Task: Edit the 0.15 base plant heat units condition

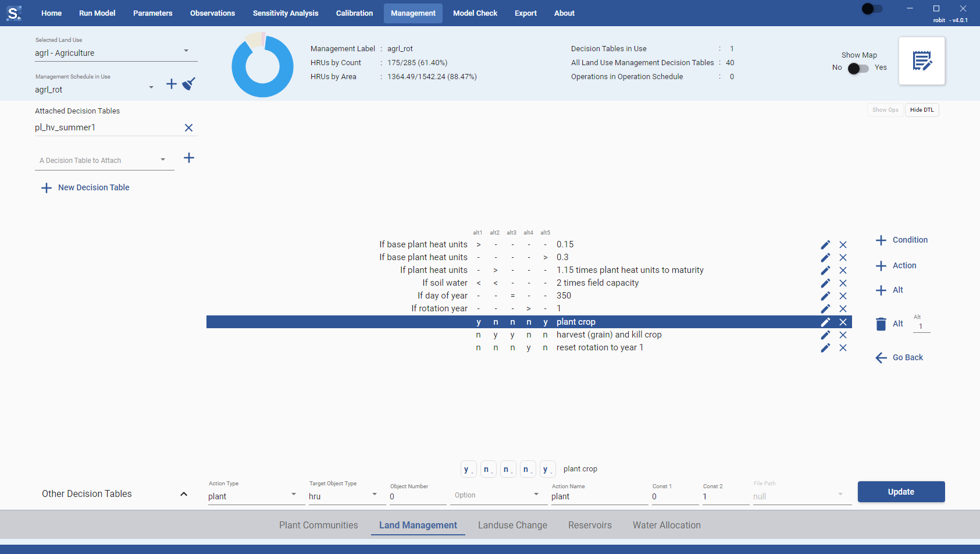Action: tap(825, 244)
